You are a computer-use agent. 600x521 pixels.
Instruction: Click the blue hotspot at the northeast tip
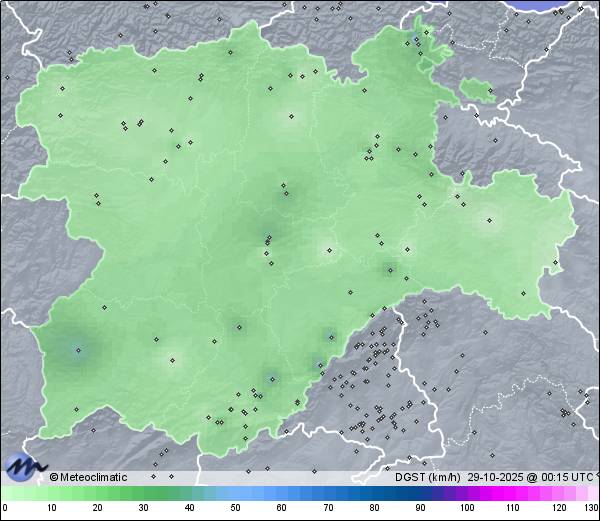(x=417, y=41)
